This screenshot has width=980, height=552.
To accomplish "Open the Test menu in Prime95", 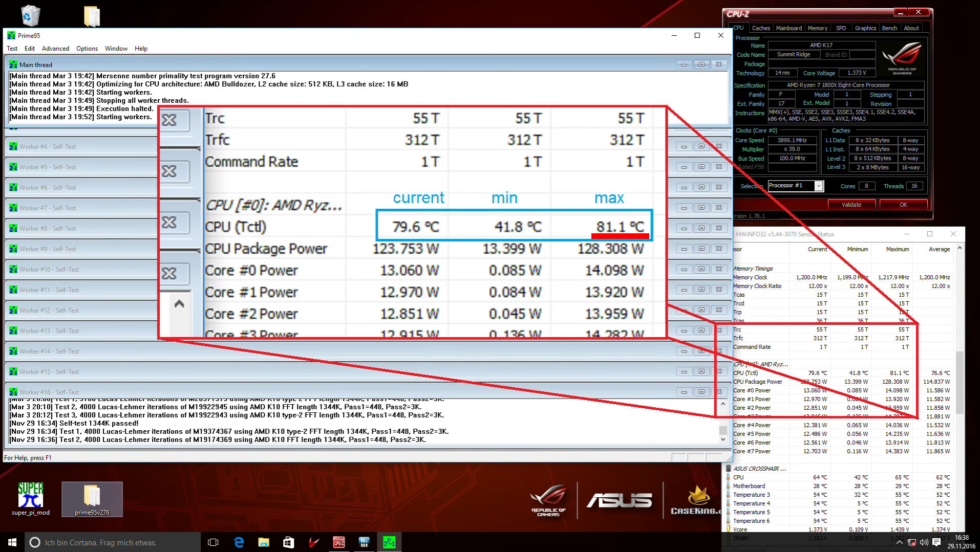I will (x=12, y=49).
